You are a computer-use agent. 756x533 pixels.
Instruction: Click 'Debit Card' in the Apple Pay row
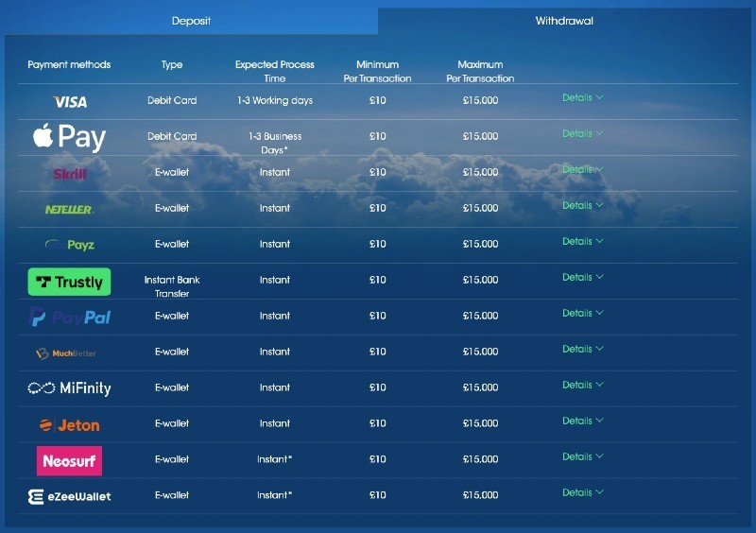(x=172, y=136)
